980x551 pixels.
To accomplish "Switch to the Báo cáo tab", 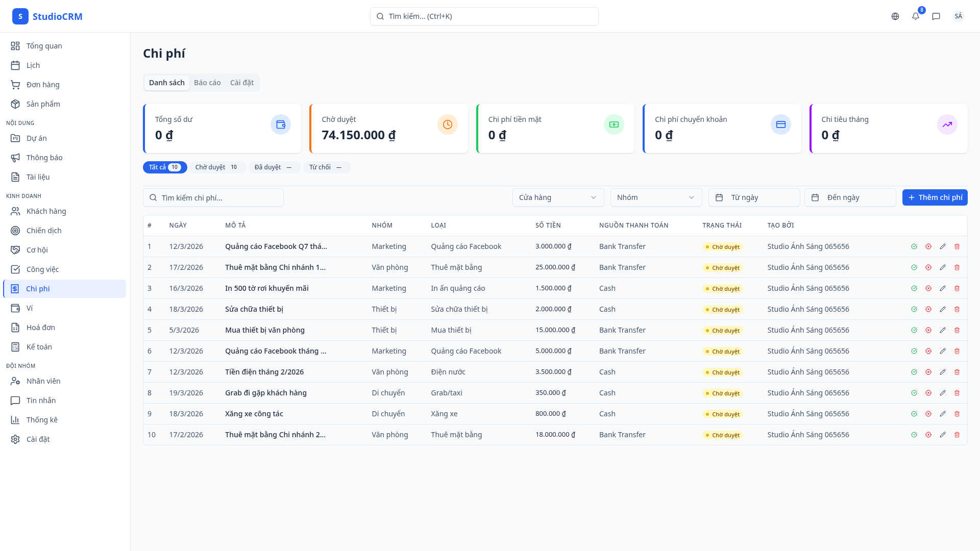I will [x=207, y=83].
